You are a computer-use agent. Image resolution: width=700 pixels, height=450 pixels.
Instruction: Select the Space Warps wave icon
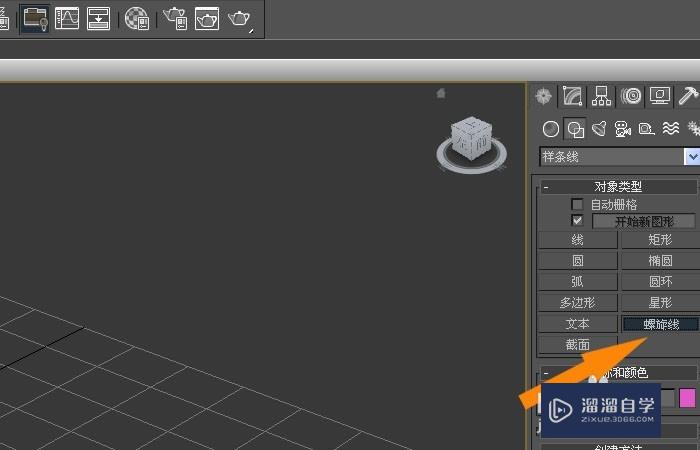point(671,129)
